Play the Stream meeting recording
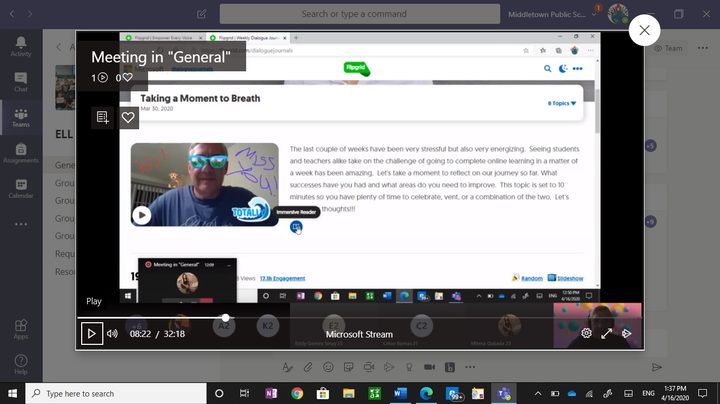Image resolution: width=720 pixels, height=404 pixels. click(x=91, y=333)
